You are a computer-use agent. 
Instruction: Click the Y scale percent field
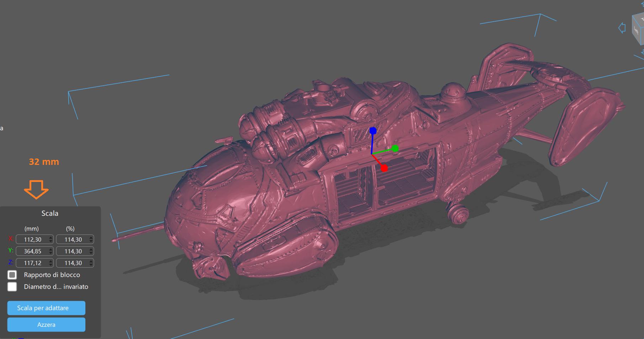[x=73, y=251]
